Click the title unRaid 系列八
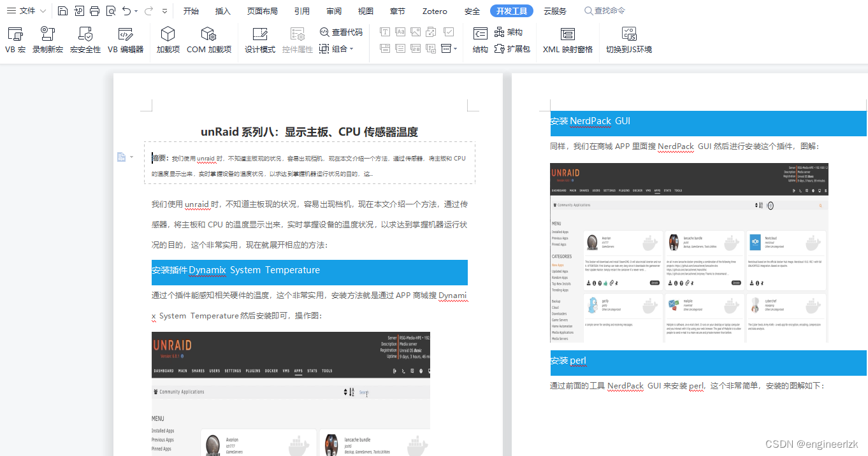Image resolution: width=868 pixels, height=456 pixels. (x=309, y=132)
